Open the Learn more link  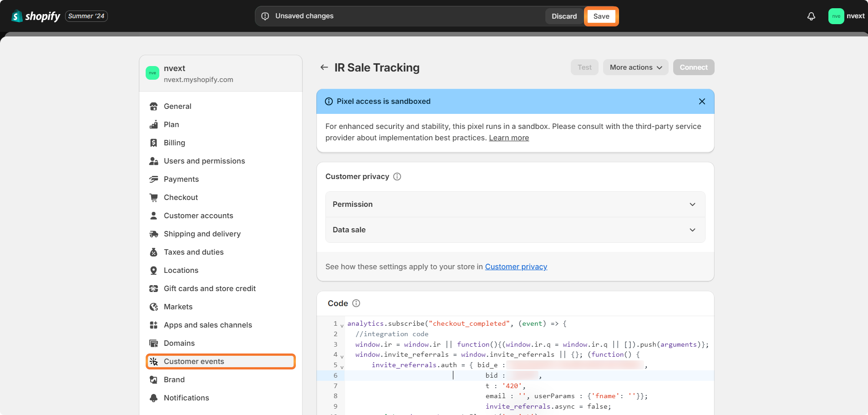(509, 138)
